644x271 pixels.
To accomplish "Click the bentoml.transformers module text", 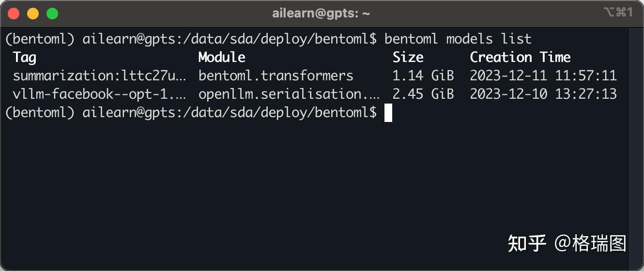I will pyautogui.click(x=276, y=76).
